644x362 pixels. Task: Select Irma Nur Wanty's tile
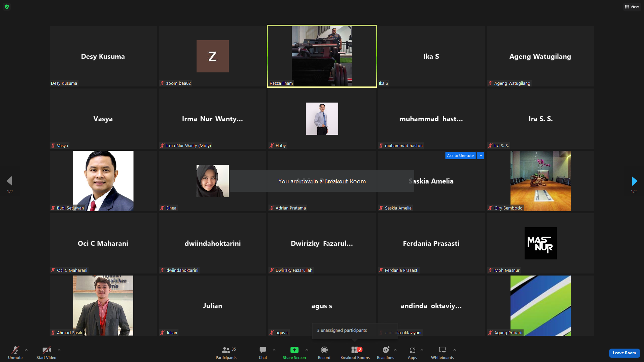[213, 119]
